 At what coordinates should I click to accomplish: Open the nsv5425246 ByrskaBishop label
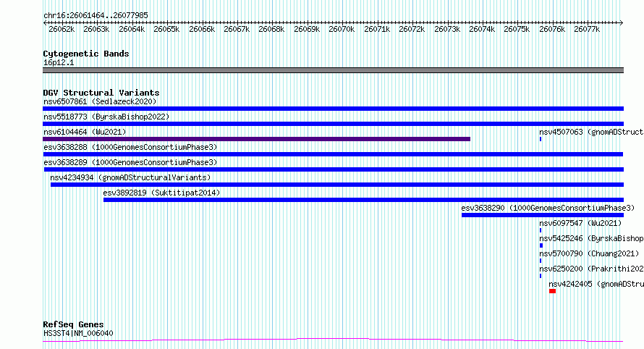pos(591,238)
